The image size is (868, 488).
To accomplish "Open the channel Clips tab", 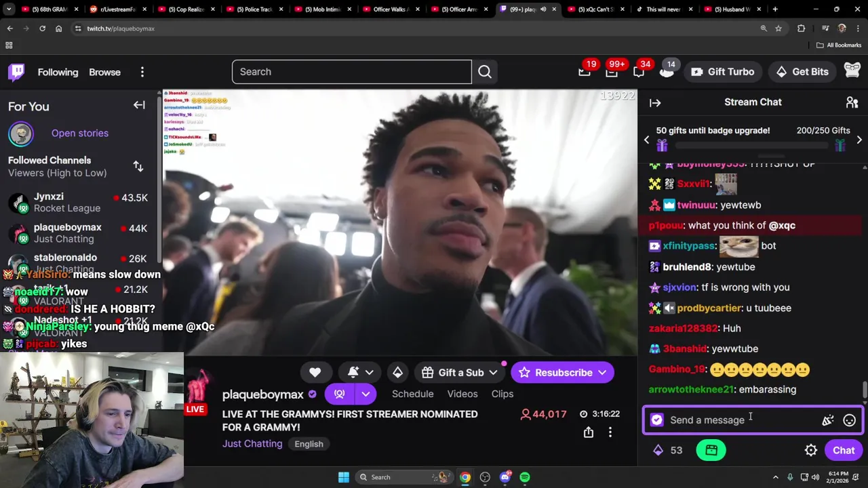I will 502,394.
